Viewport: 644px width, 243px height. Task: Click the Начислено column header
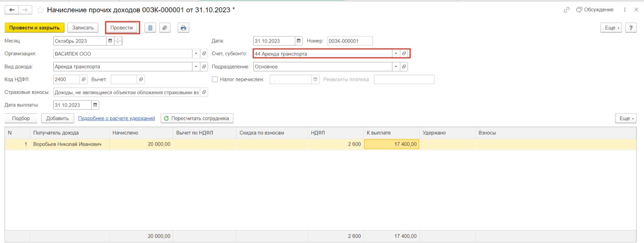(x=141, y=133)
